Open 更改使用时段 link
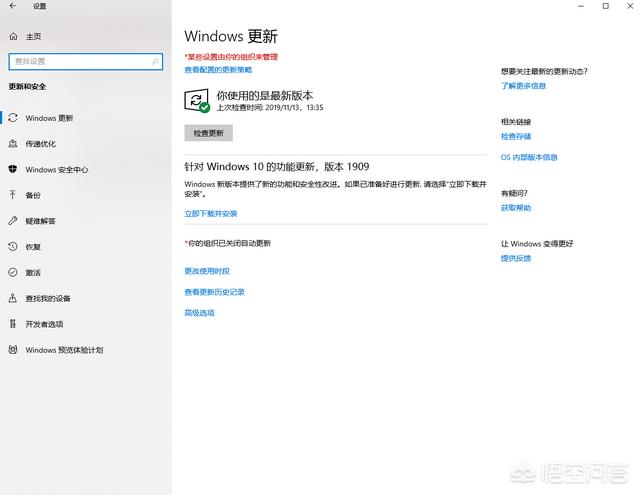Screen dimensions: 640x495 coord(207,271)
